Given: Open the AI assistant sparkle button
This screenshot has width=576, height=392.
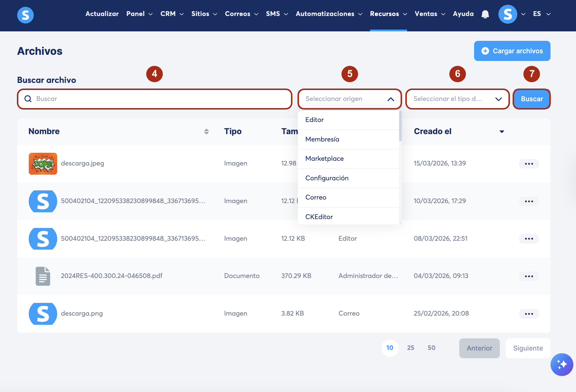Looking at the screenshot, I should [x=561, y=364].
